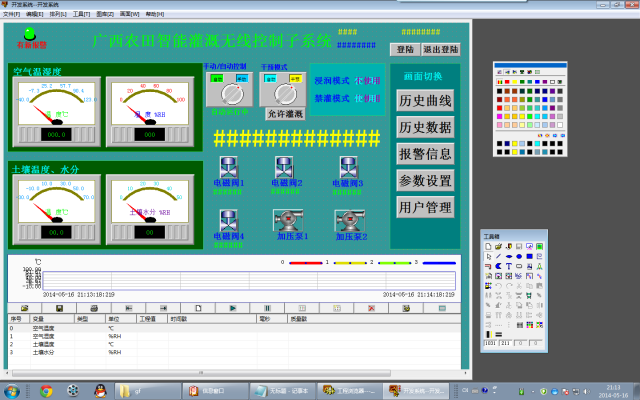Image resolution: width=640 pixels, height=400 pixels.
Task: Click the floppy save icon in trend toolbar
Action: click(60, 308)
